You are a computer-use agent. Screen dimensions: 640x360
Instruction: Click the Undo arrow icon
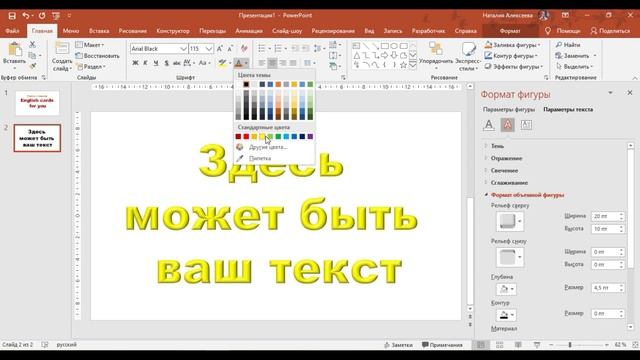coord(26,16)
